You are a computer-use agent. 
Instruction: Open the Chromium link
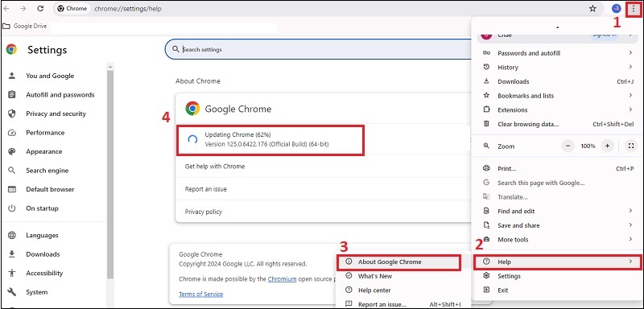point(283,279)
